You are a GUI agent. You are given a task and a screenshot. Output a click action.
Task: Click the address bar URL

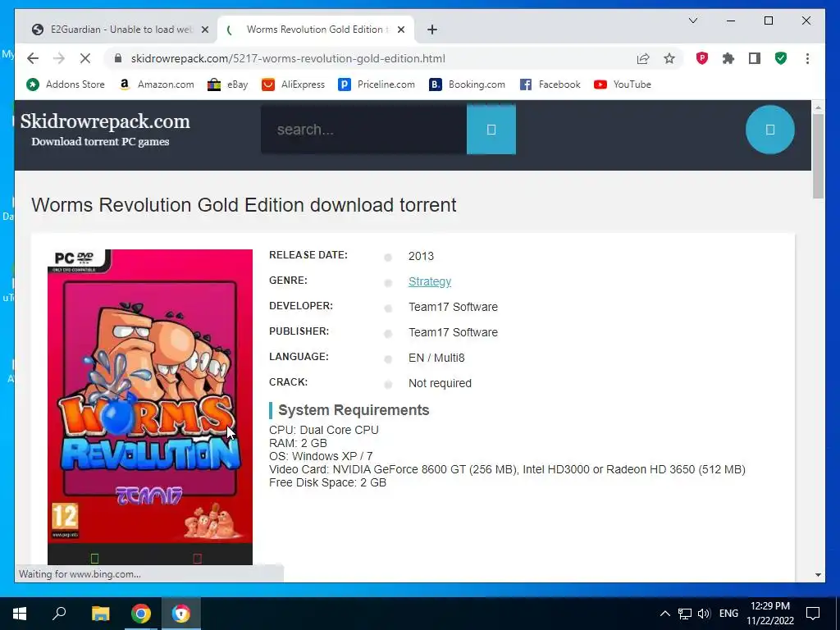288,58
